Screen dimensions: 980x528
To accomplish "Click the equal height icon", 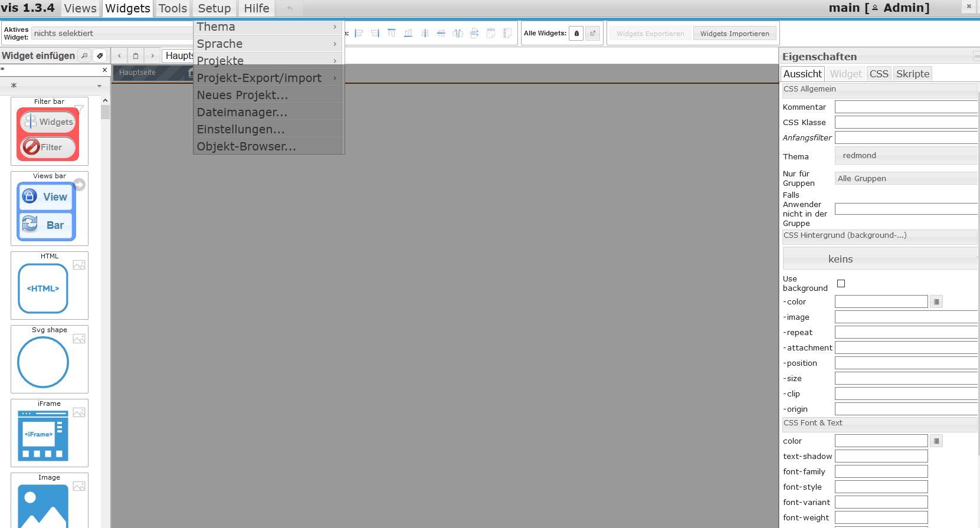I will (x=507, y=34).
